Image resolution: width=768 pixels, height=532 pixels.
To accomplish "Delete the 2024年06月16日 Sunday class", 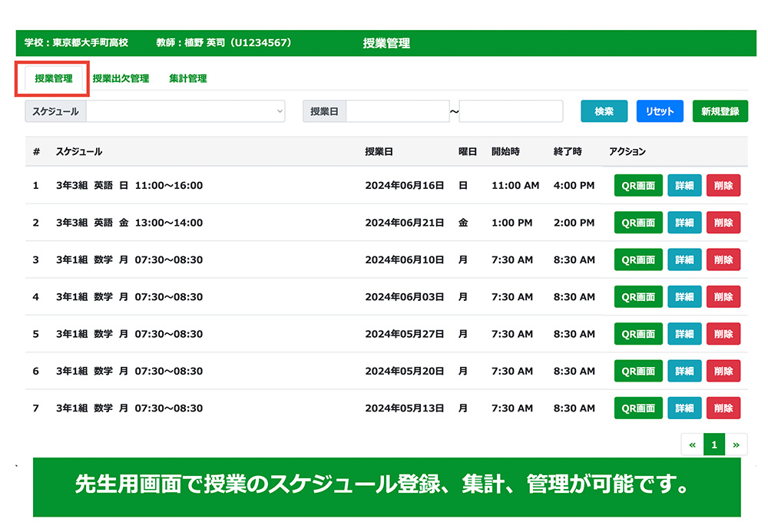I will 723,186.
